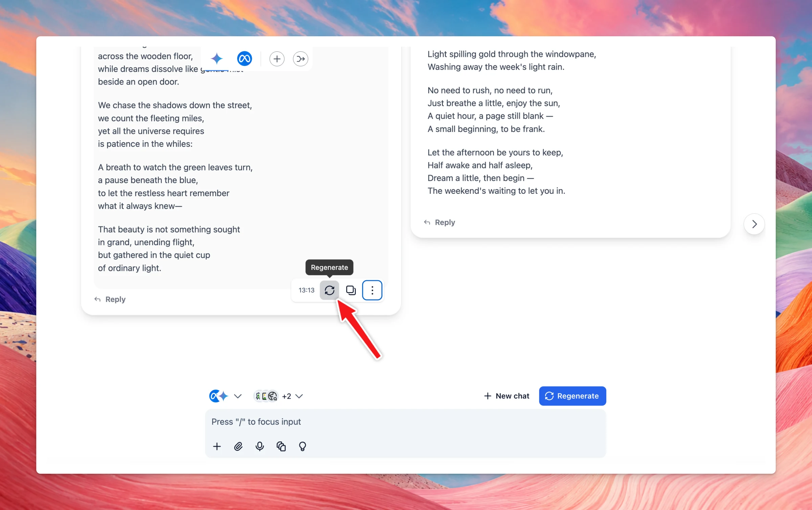The image size is (812, 510).
Task: Reply to the right poem response
Action: 439,222
